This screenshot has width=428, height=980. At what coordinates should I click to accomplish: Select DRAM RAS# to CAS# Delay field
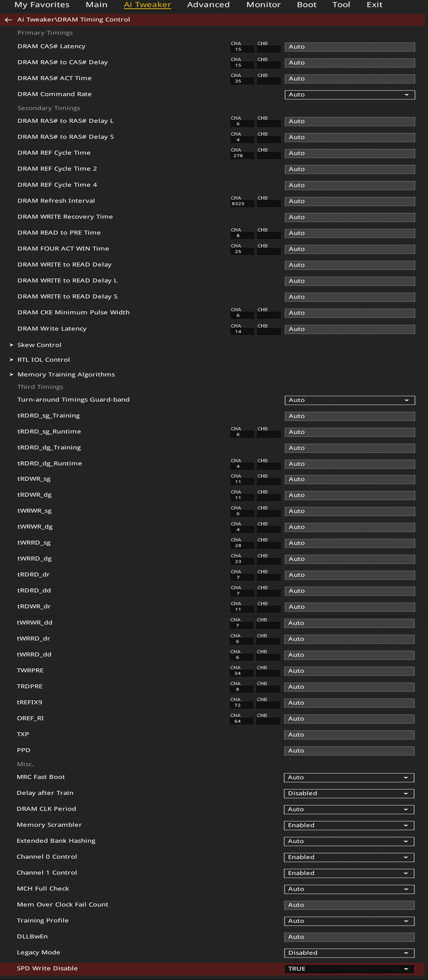tap(350, 63)
